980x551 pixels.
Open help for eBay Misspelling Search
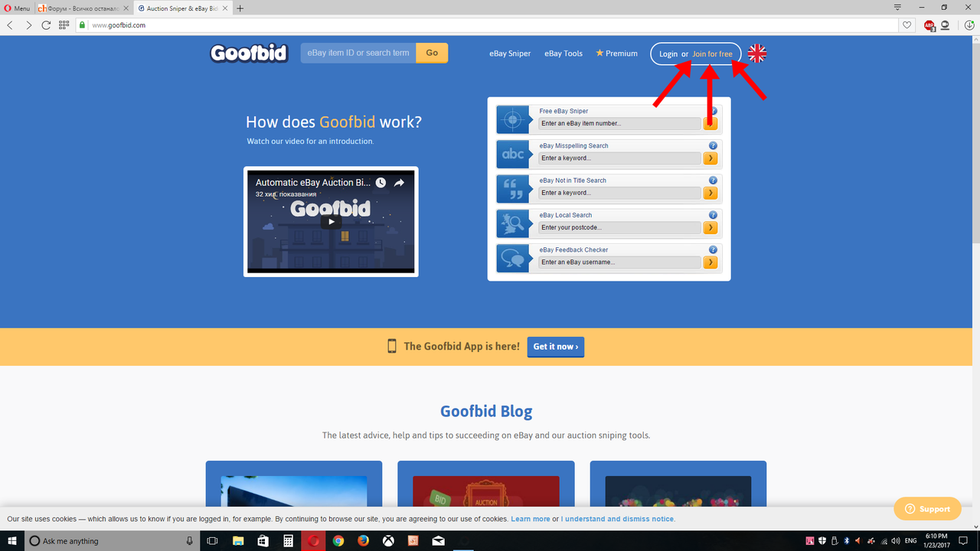(x=713, y=145)
